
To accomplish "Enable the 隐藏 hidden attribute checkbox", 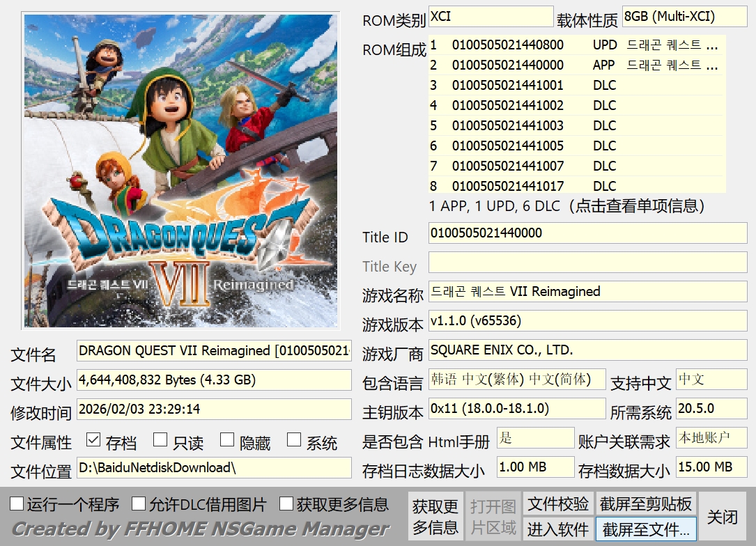I will point(227,440).
